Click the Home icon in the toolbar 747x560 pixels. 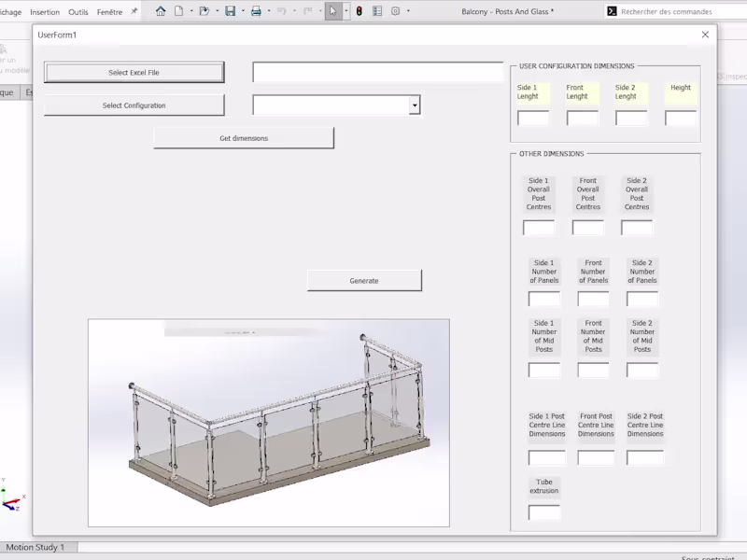click(x=162, y=10)
